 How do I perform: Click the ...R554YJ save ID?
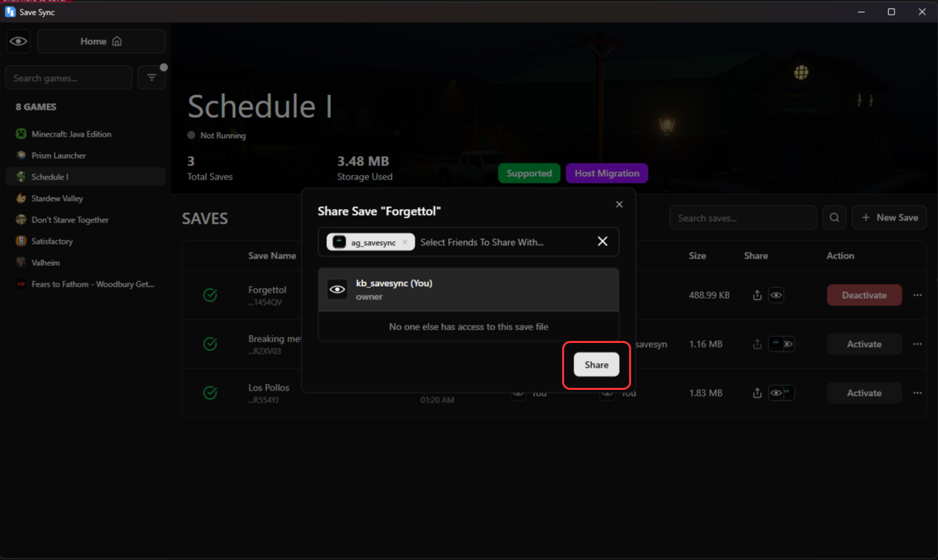point(263,400)
